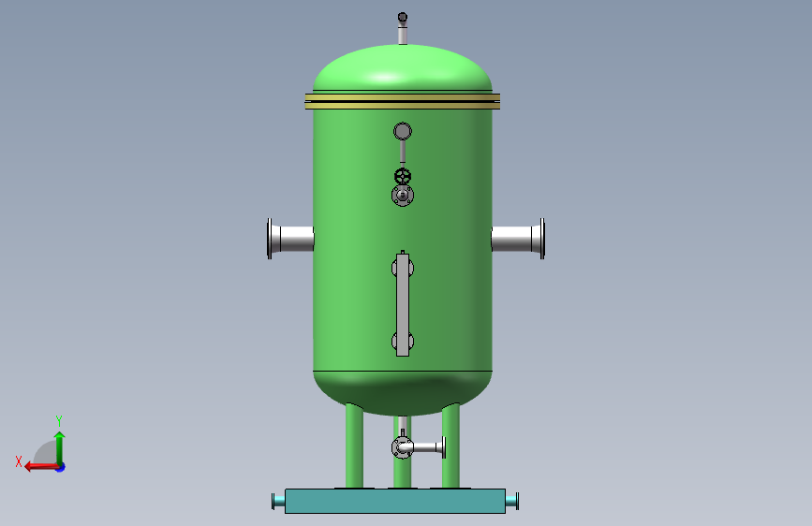Select the left flanged nozzle on the vessel
Screen dimensions: 812x526
point(290,239)
